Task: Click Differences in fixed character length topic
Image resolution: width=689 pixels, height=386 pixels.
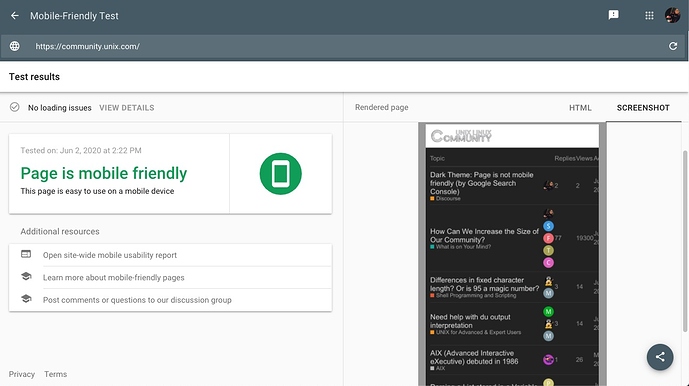Action: click(x=484, y=284)
